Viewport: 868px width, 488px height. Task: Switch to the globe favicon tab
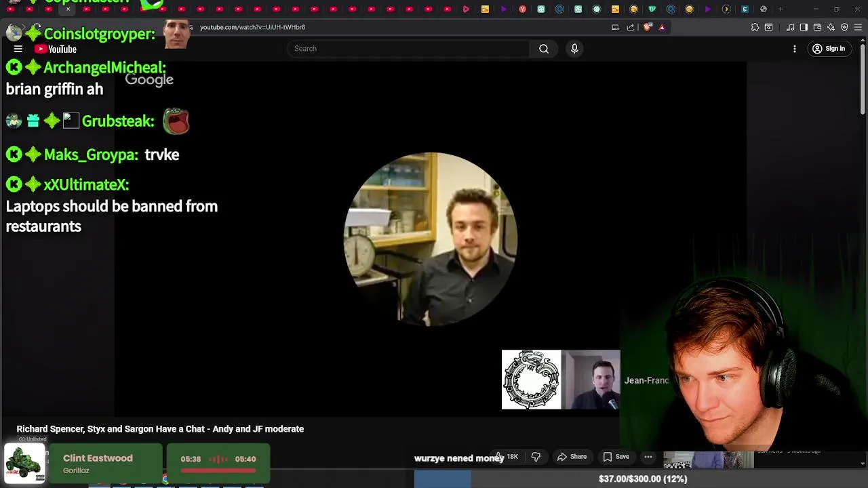point(764,9)
